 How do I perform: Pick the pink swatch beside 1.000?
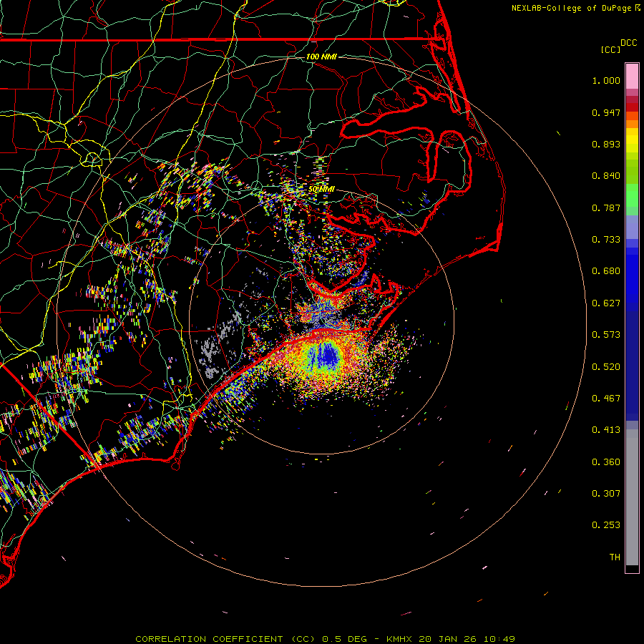pyautogui.click(x=632, y=77)
